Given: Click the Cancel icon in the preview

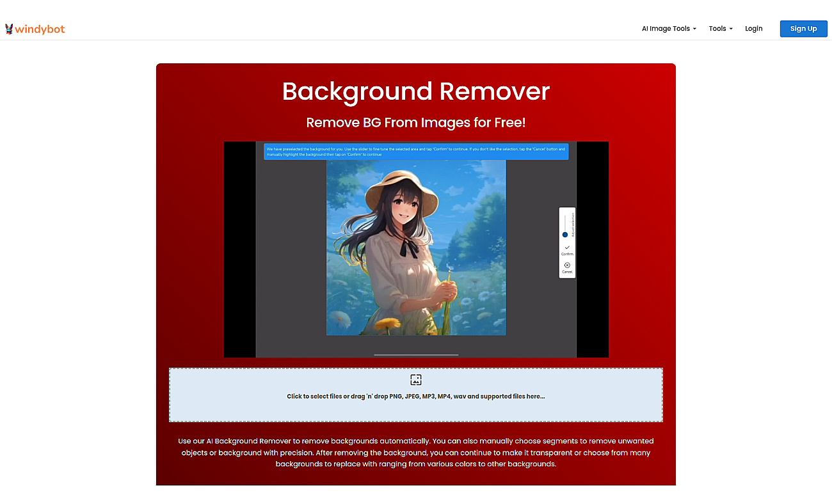Looking at the screenshot, I should (567, 265).
